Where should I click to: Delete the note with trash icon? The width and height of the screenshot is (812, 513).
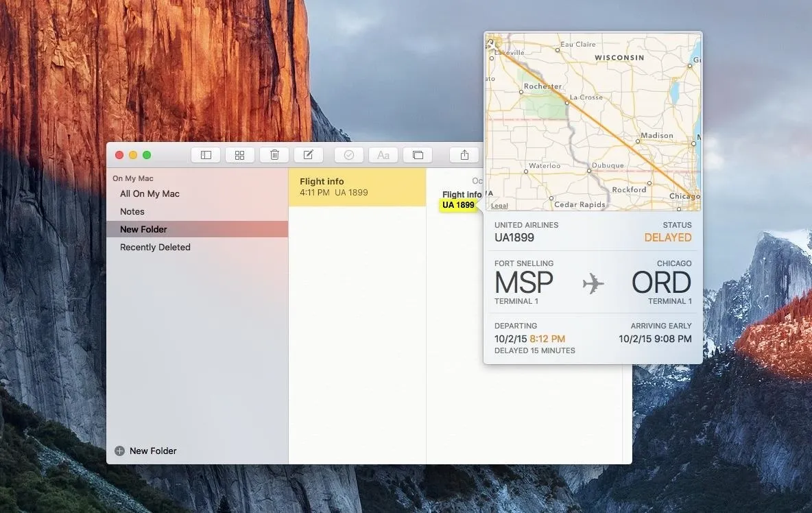pos(274,155)
